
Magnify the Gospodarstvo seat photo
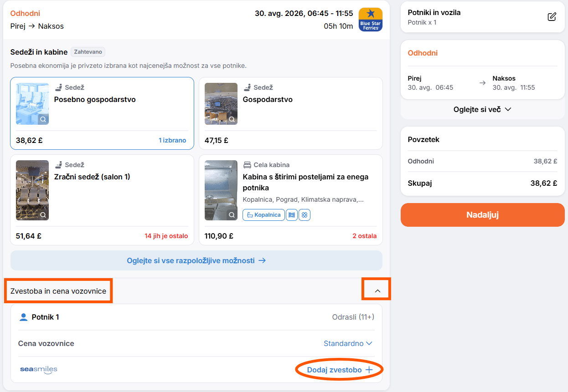232,119
